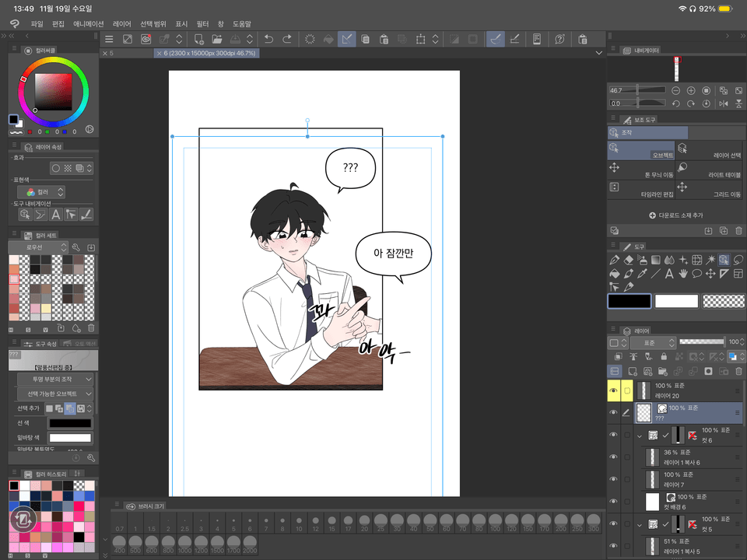The width and height of the screenshot is (747, 560).
Task: Open the 편집 menu
Action: coord(58,24)
